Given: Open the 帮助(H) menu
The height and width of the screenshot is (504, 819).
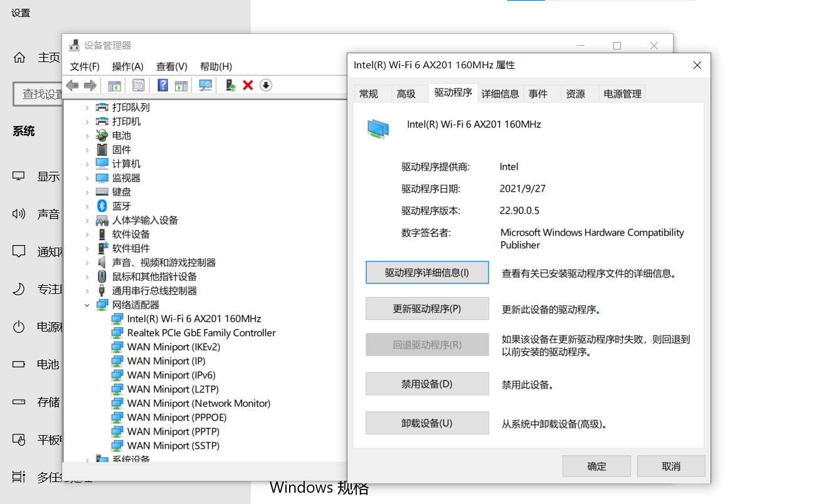Looking at the screenshot, I should click(x=216, y=66).
